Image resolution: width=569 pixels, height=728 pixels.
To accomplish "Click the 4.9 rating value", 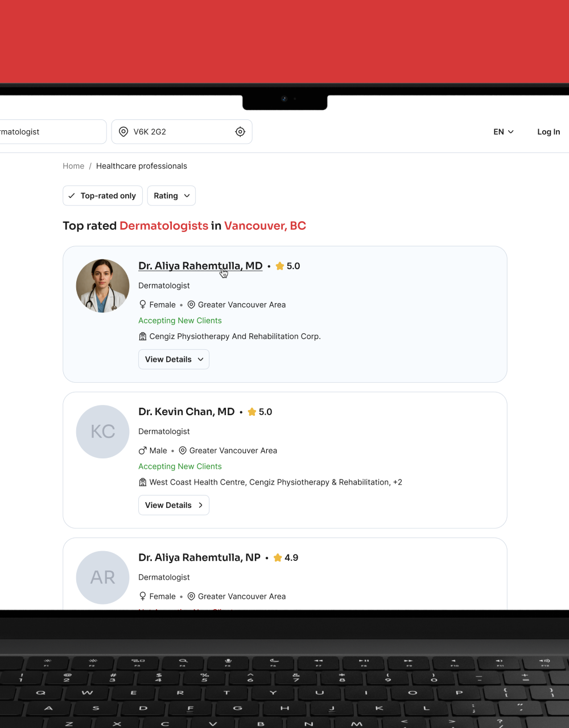I will 291,558.
